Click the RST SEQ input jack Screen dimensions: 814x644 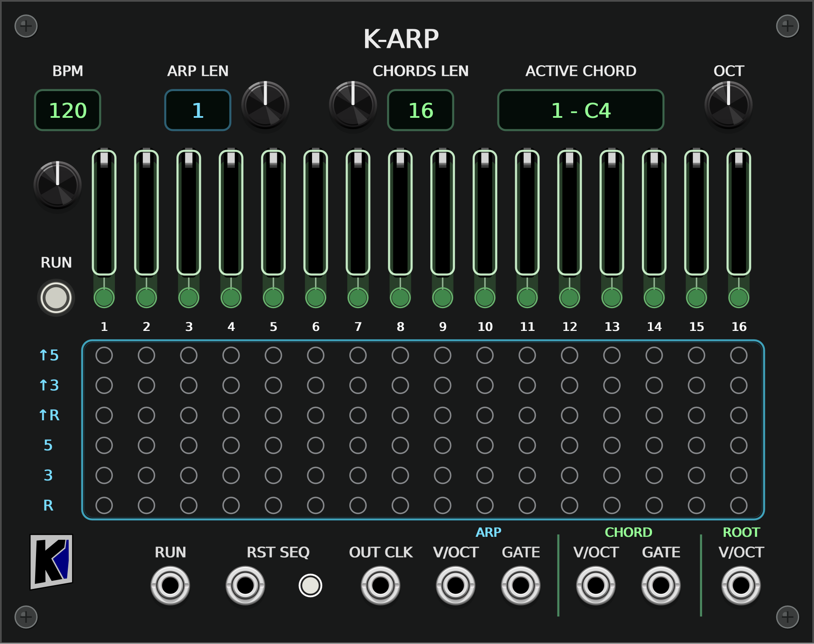[245, 586]
